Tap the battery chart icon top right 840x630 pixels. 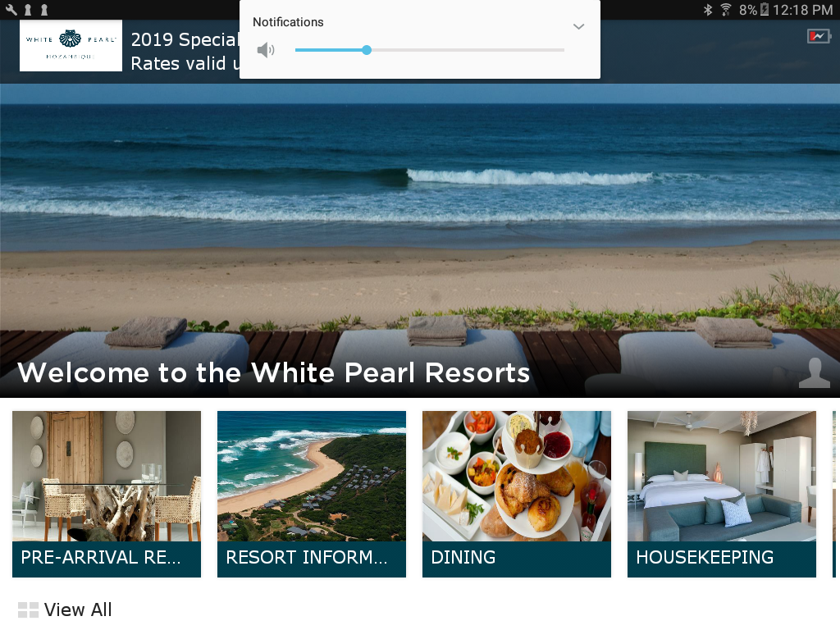pos(819,36)
